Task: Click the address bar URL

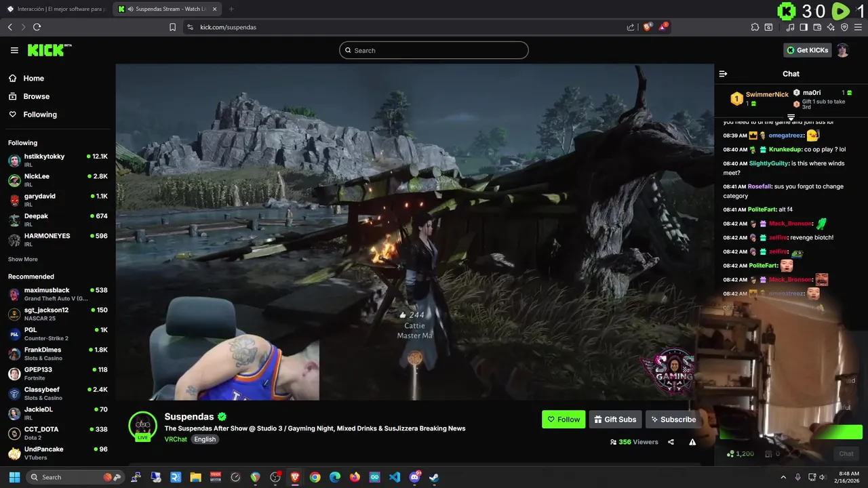Action: tap(228, 27)
